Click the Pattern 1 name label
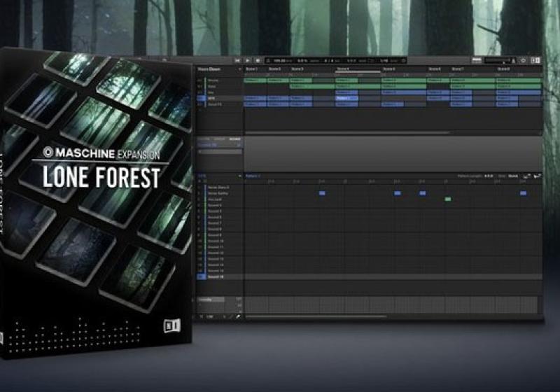The width and height of the screenshot is (560, 392). tap(253, 176)
